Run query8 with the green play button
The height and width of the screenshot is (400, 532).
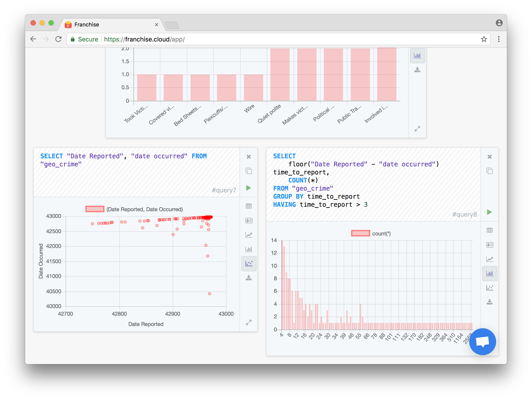point(489,212)
